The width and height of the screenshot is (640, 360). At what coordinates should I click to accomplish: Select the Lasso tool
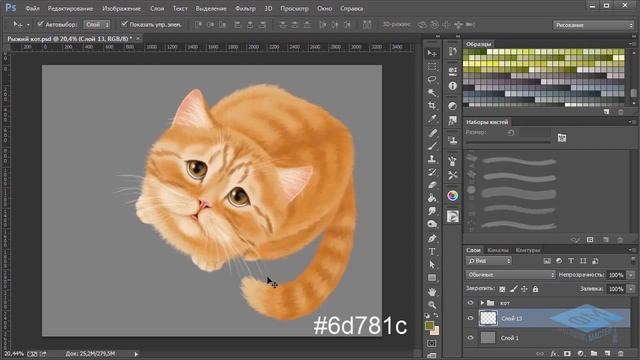(431, 79)
